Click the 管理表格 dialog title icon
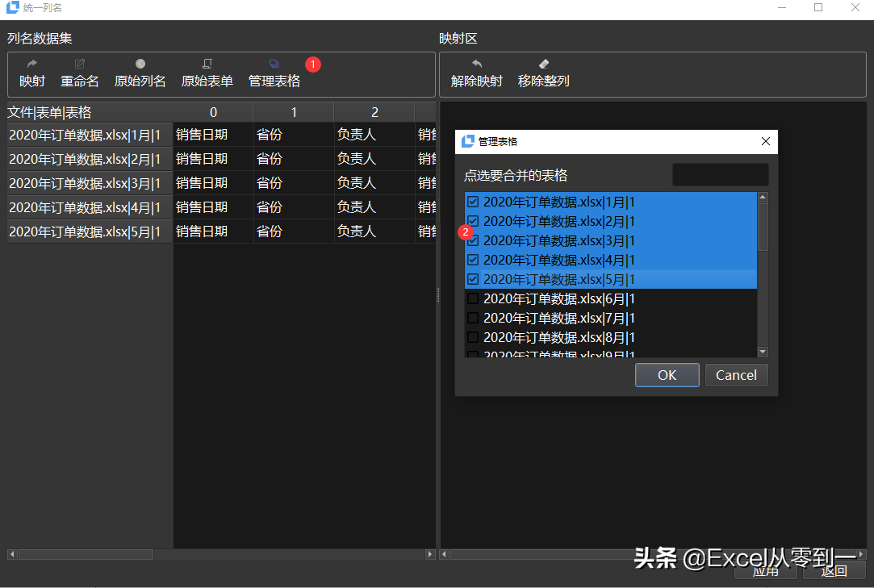The width and height of the screenshot is (874, 588). [467, 142]
